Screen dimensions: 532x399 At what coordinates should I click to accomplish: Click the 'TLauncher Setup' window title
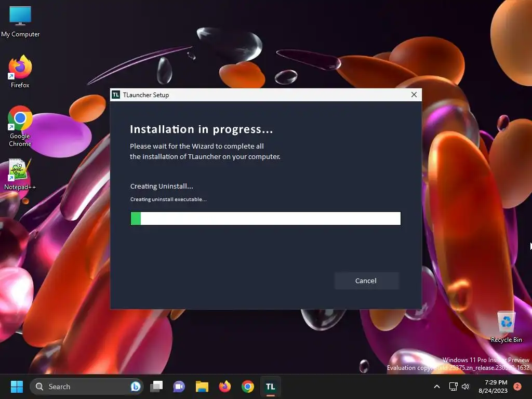pyautogui.click(x=146, y=95)
